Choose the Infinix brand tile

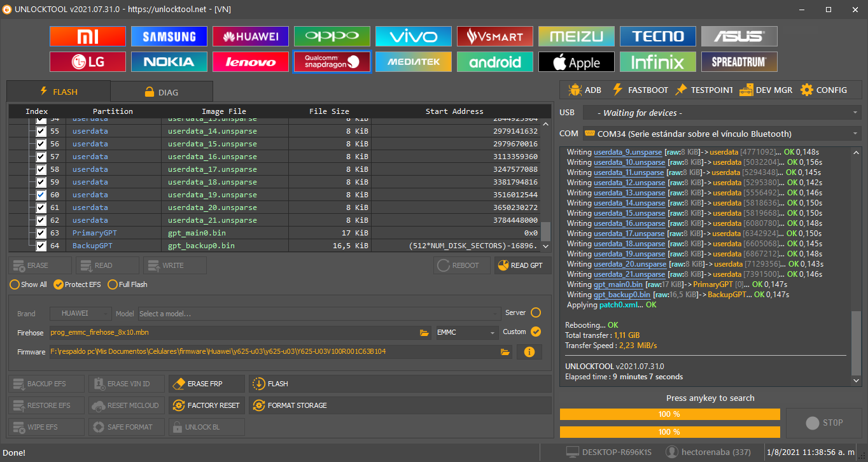658,62
